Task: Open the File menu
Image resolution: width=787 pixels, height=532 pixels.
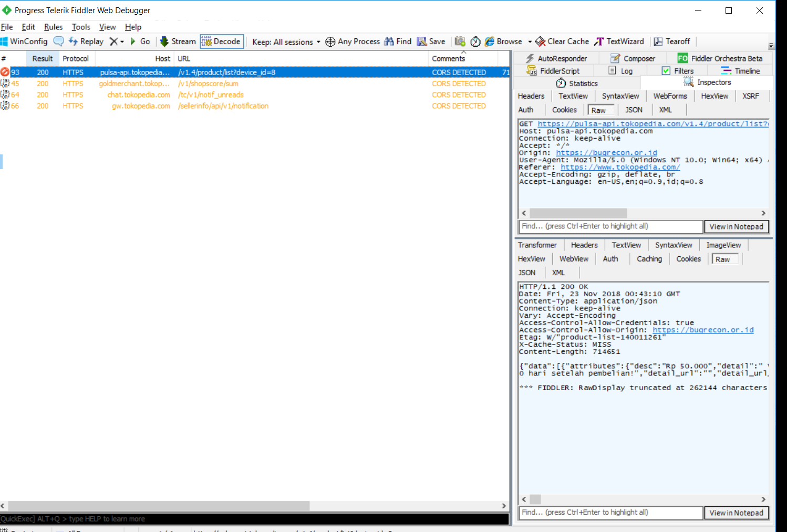Action: click(x=7, y=27)
